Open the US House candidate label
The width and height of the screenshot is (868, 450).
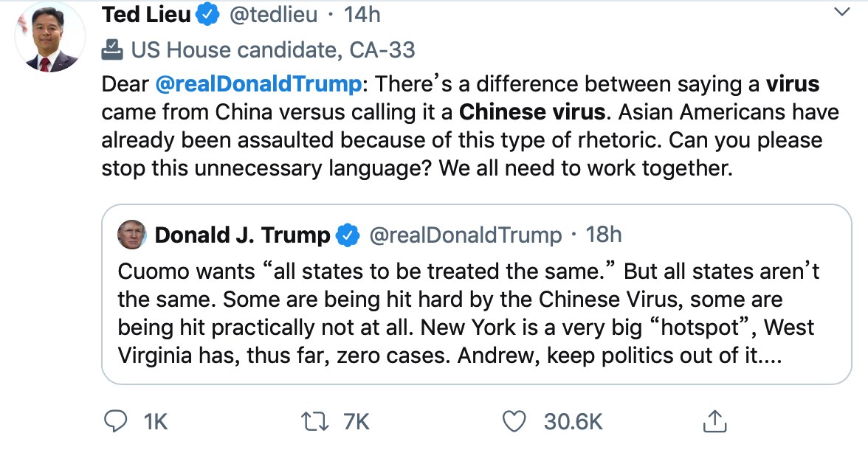273,50
